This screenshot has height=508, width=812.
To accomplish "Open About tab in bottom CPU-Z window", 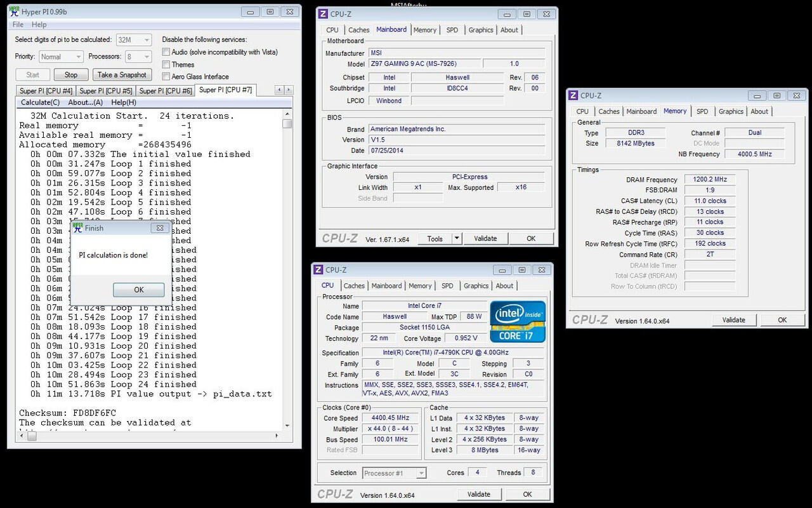I will tap(505, 286).
